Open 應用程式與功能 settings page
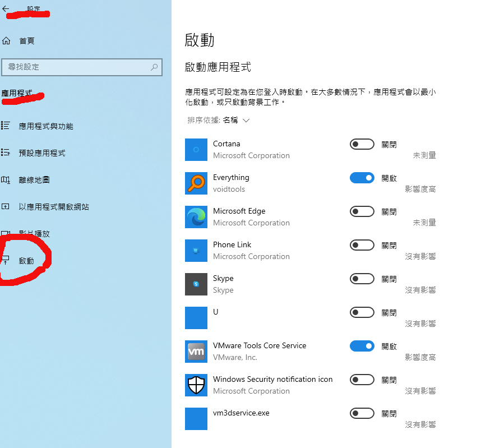 [46, 126]
